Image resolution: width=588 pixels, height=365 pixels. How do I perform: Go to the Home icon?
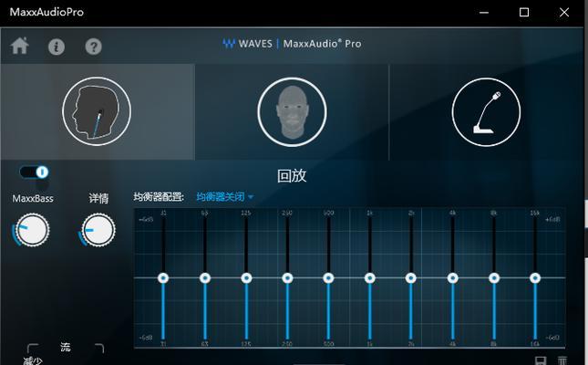point(19,46)
